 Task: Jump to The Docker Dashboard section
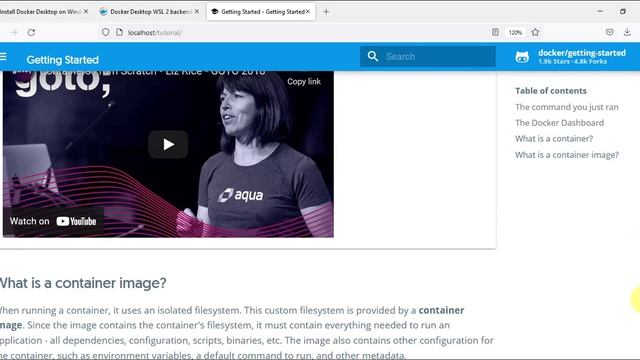click(x=559, y=123)
